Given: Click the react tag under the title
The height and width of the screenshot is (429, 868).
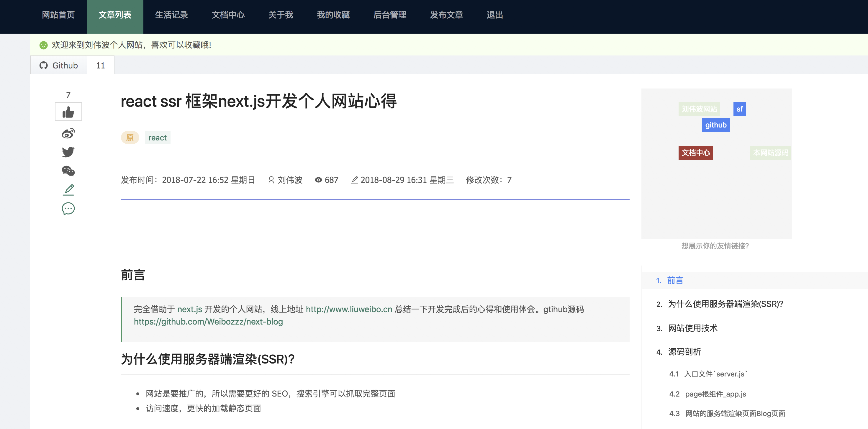Looking at the screenshot, I should [157, 137].
